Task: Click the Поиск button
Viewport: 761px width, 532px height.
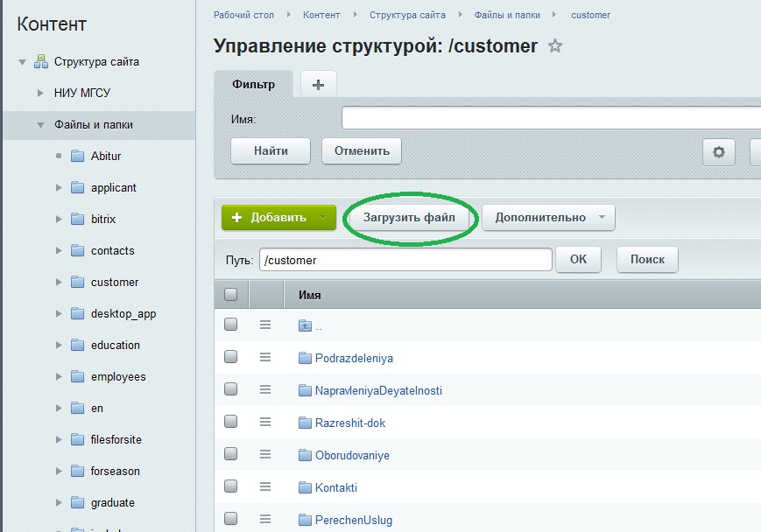Action: 647,260
